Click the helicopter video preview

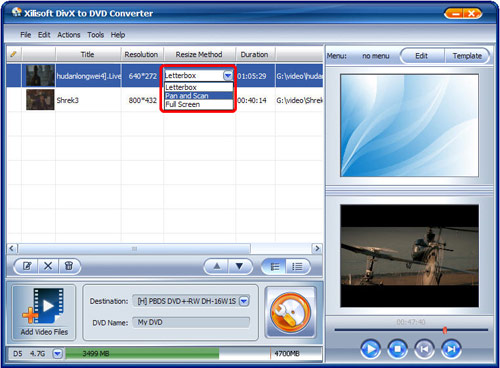[x=409, y=256]
